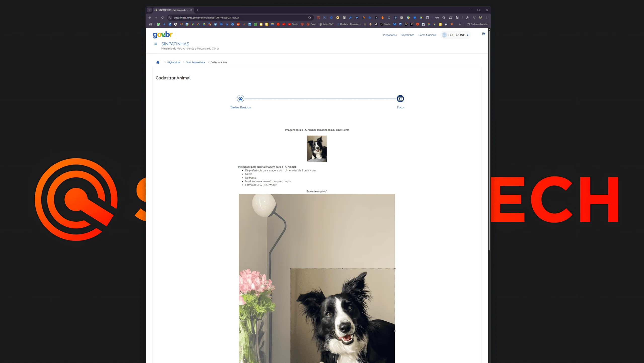Select the Dados Básicos paw step icon
Image resolution: width=644 pixels, height=363 pixels.
[240, 99]
